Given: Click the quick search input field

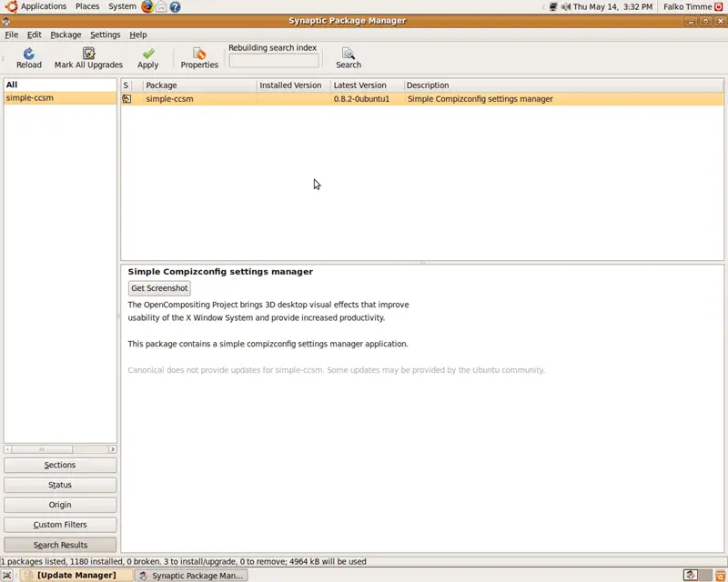Looking at the screenshot, I should click(274, 60).
